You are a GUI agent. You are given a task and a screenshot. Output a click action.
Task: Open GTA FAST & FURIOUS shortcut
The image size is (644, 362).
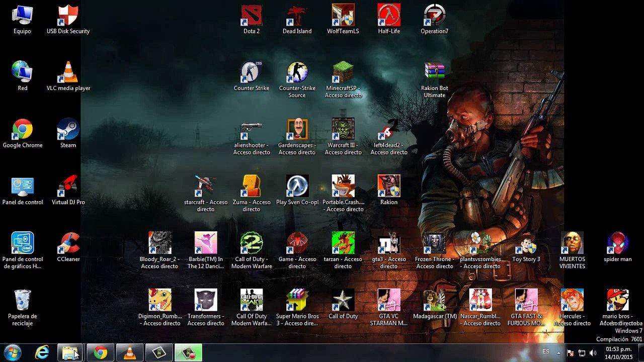(526, 308)
